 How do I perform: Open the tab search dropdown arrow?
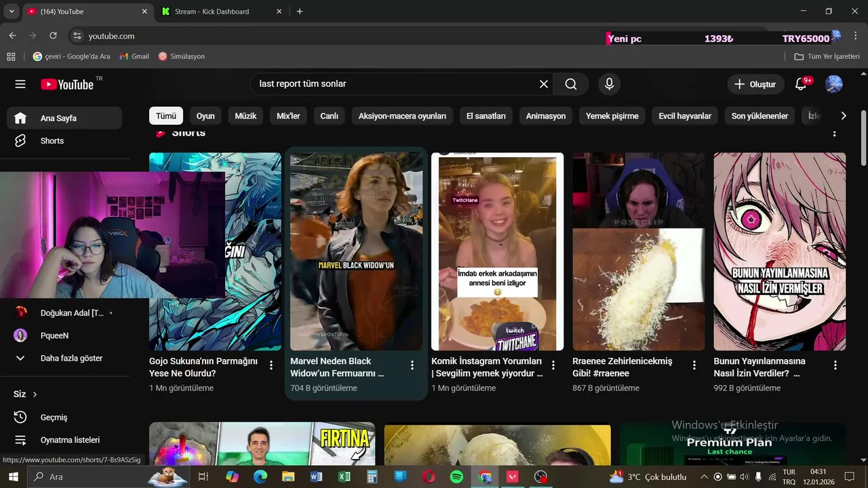coord(11,12)
